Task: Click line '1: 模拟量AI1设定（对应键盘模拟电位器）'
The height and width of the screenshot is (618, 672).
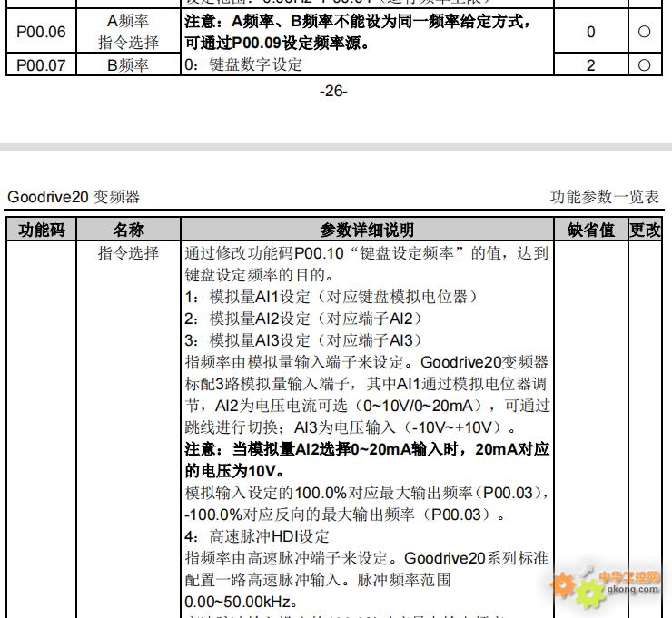Action: click(x=331, y=297)
